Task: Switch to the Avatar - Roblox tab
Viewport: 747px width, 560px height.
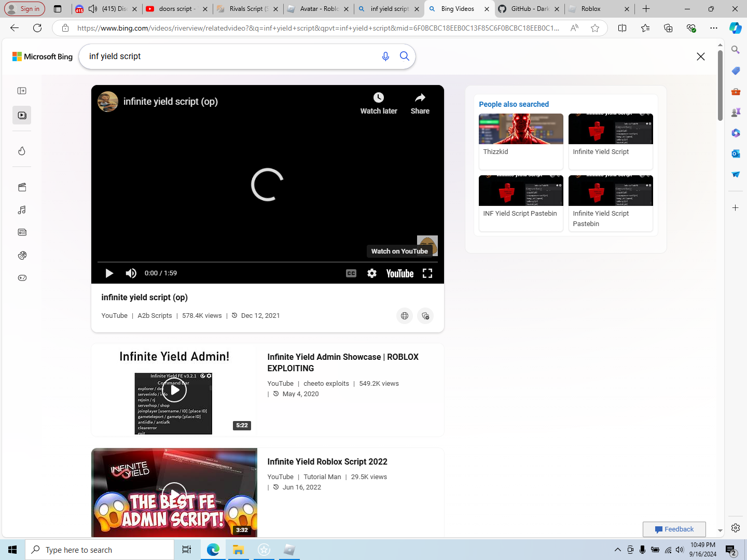Action: pyautogui.click(x=319, y=9)
